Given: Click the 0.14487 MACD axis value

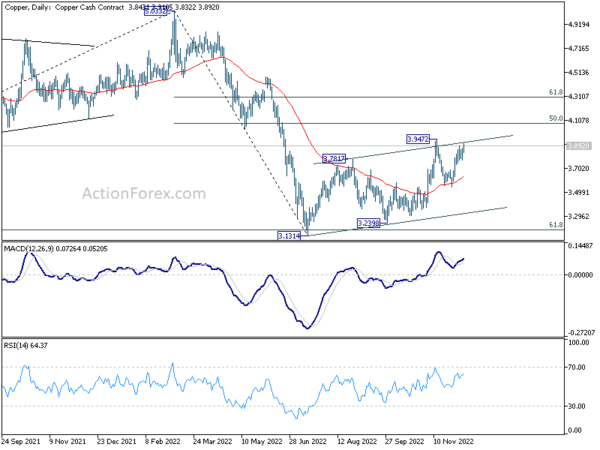Looking at the screenshot, I should tap(580, 246).
